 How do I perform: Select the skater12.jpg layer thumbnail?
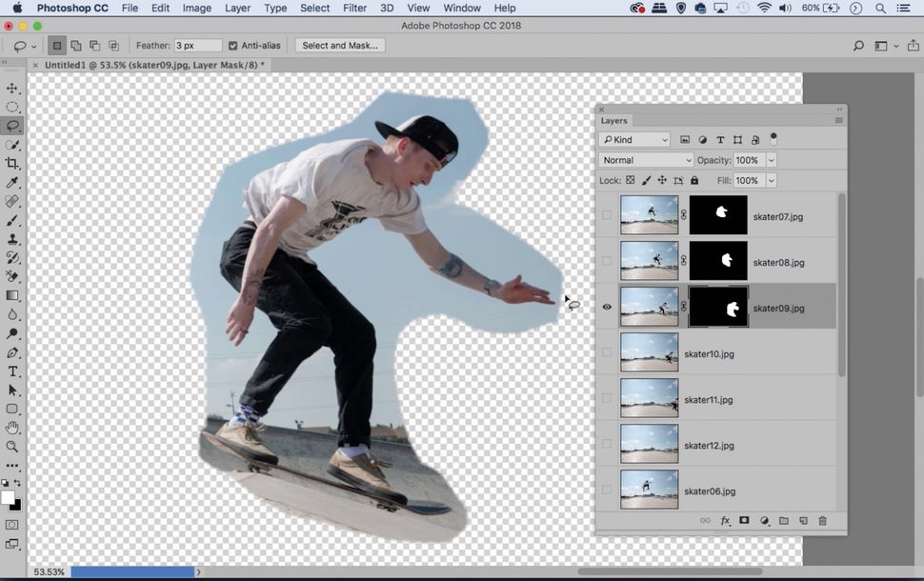[x=650, y=445]
